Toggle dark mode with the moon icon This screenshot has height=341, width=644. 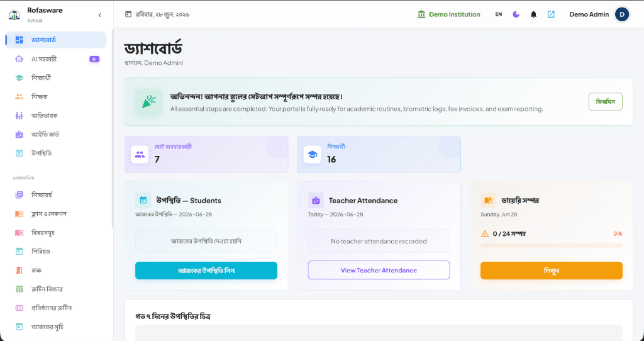[x=516, y=14]
